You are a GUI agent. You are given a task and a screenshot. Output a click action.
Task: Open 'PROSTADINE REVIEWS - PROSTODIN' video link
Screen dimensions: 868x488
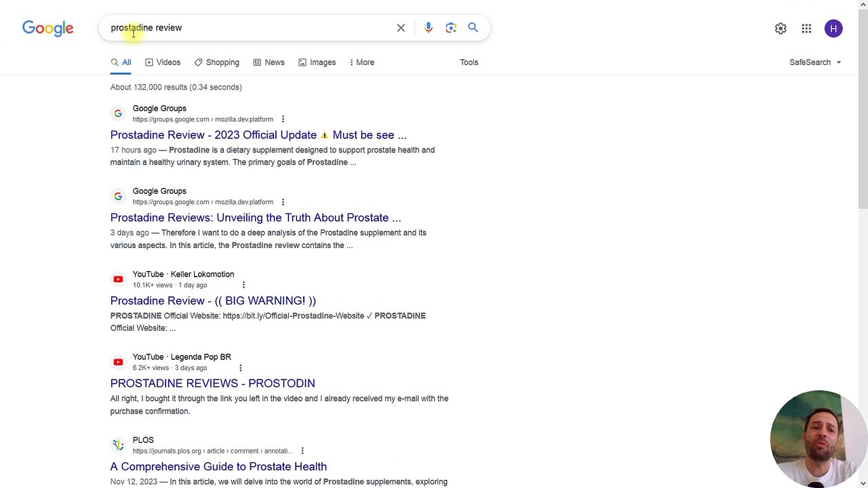213,383
